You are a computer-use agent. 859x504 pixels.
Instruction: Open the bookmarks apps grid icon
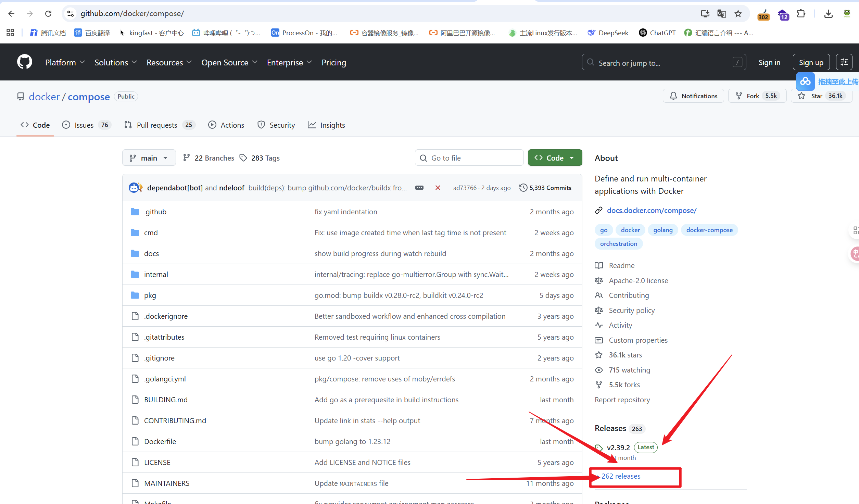click(x=10, y=33)
